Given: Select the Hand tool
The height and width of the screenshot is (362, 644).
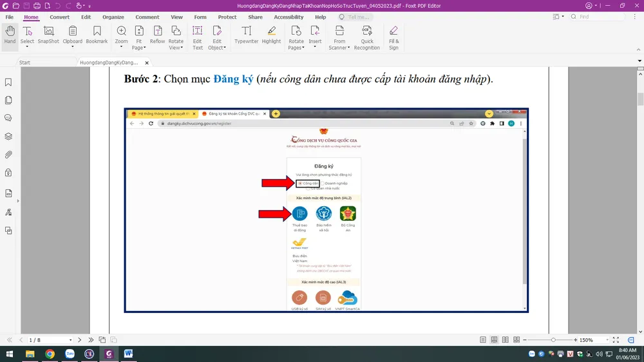Looking at the screenshot, I should 10,35.
